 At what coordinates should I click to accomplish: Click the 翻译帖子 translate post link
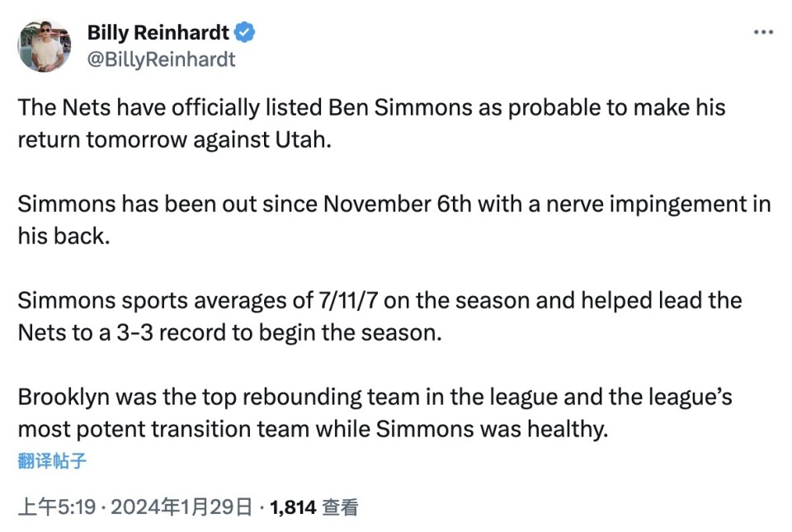pos(52,461)
